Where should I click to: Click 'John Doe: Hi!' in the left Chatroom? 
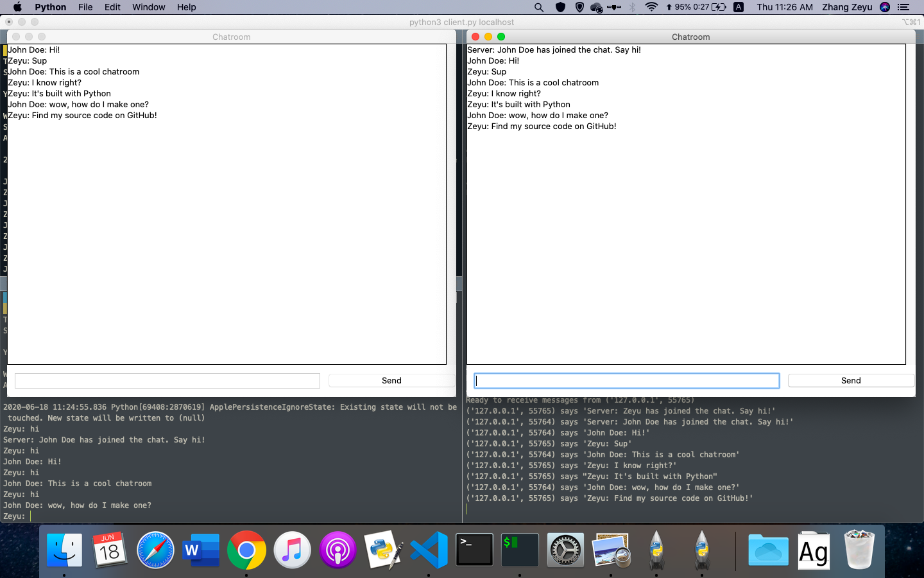(34, 49)
